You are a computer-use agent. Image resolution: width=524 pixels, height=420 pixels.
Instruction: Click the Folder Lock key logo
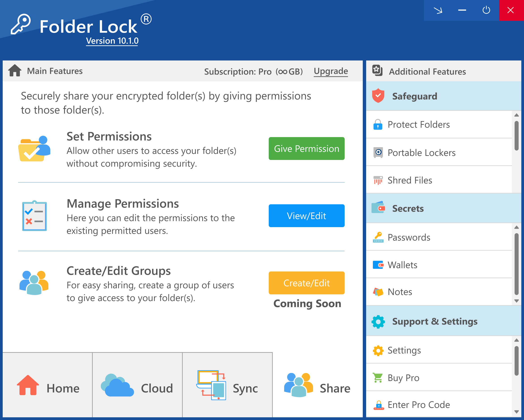pos(21,24)
